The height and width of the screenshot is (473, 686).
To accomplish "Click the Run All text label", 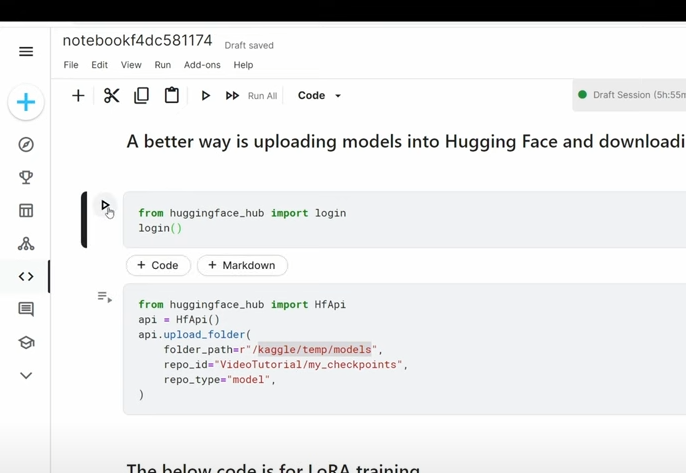I will point(262,96).
